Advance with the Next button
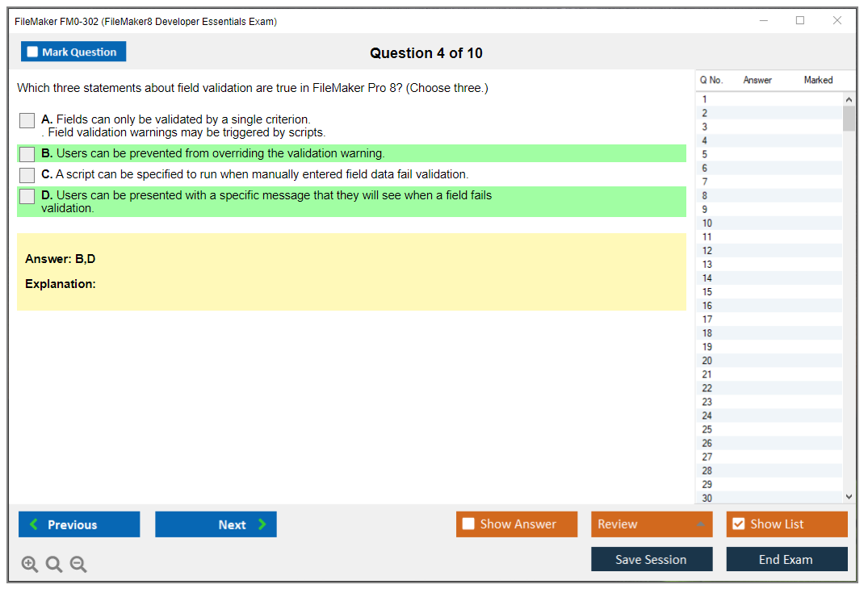868x593 pixels. pos(216,524)
